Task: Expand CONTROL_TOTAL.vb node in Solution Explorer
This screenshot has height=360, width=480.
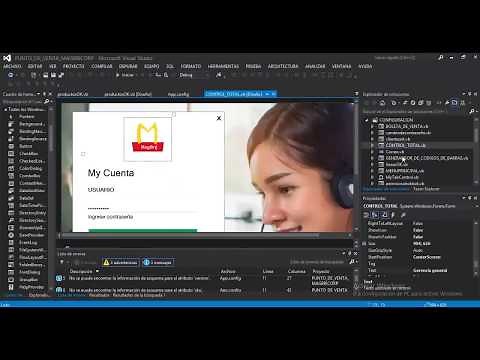Action: tap(372, 145)
